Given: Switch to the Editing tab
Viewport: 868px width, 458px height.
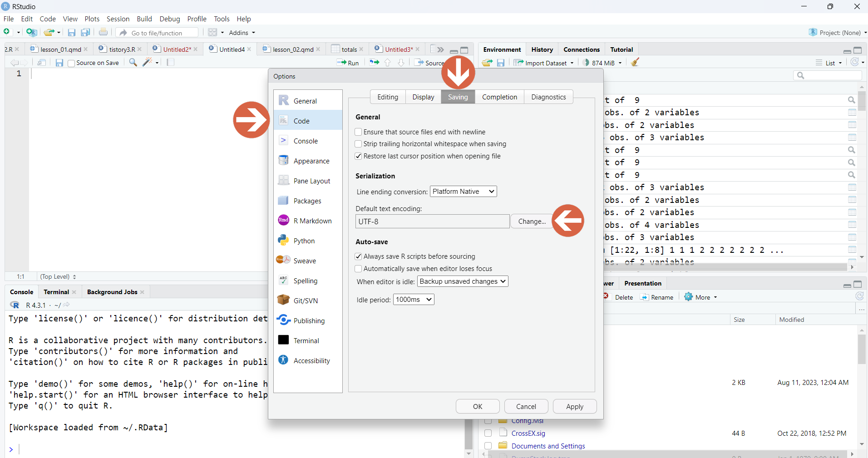Looking at the screenshot, I should (x=388, y=97).
